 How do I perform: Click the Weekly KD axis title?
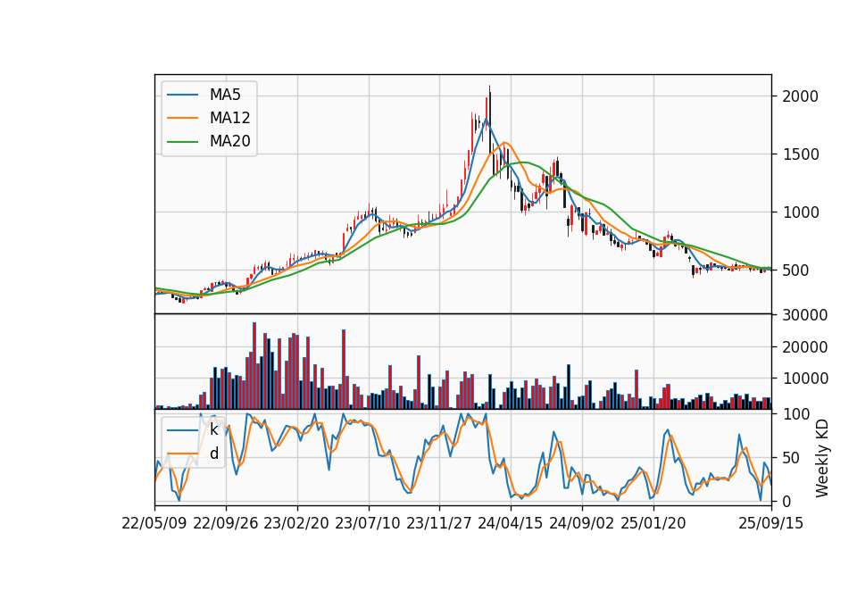click(822, 458)
